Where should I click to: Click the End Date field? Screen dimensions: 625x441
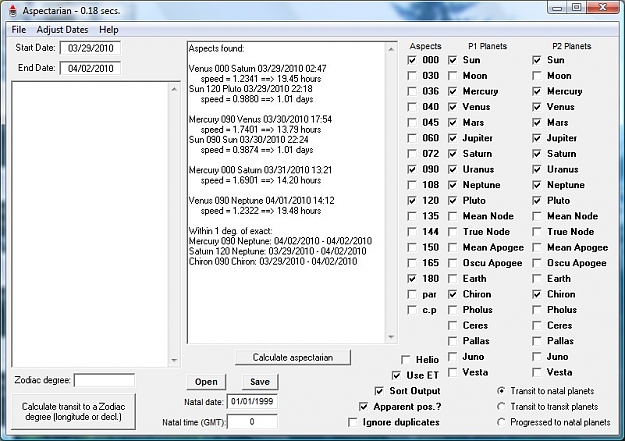click(x=90, y=68)
